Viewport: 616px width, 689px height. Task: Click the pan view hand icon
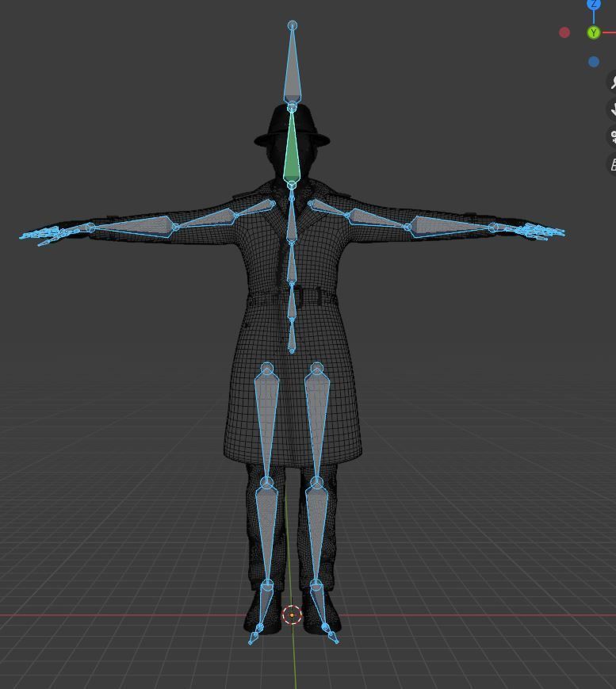[x=612, y=109]
